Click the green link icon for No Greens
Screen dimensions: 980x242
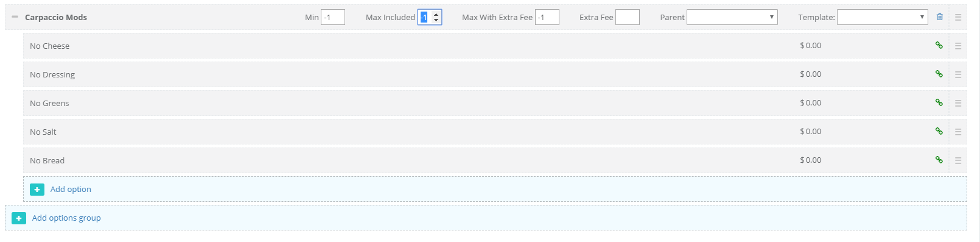939,102
